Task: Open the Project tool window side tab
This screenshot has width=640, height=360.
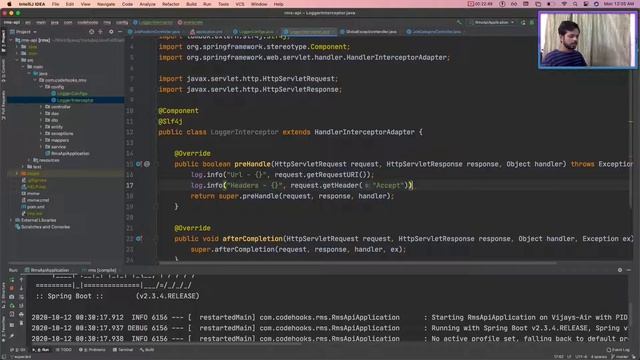Action: coord(3,41)
